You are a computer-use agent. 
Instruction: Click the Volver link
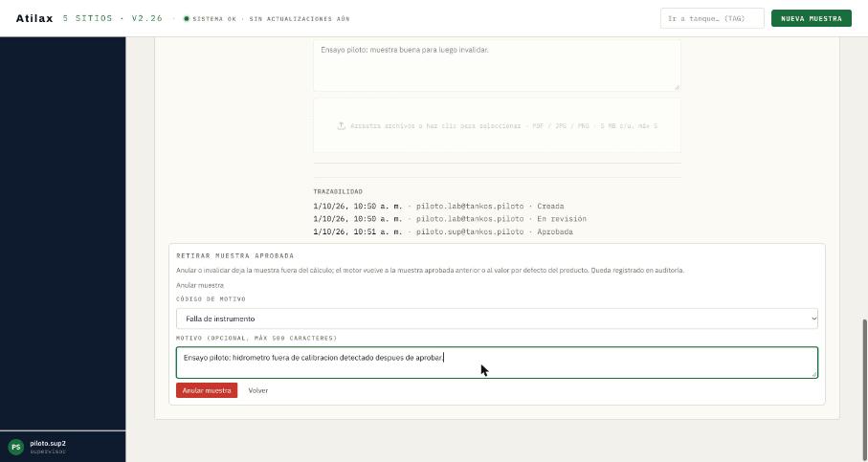[258, 390]
